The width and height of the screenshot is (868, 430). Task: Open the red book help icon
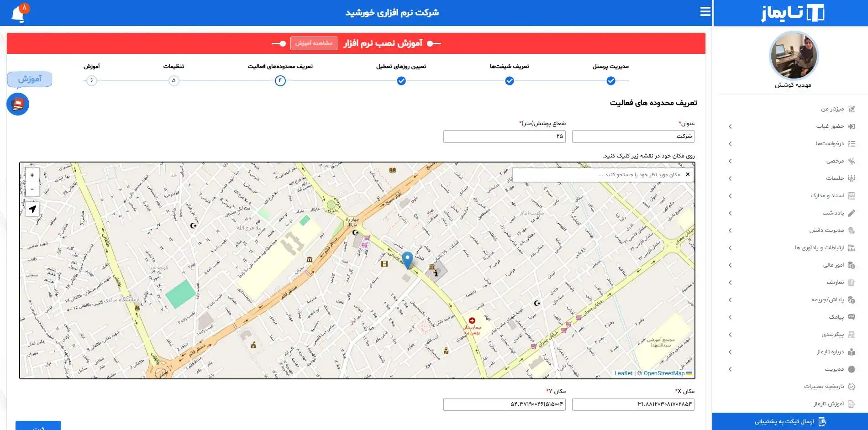coord(18,105)
